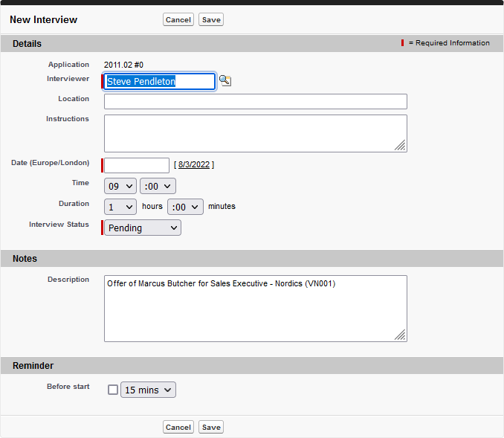Insert today's date via the 8/3/2022 link
The width and height of the screenshot is (504, 438).
[x=194, y=165]
